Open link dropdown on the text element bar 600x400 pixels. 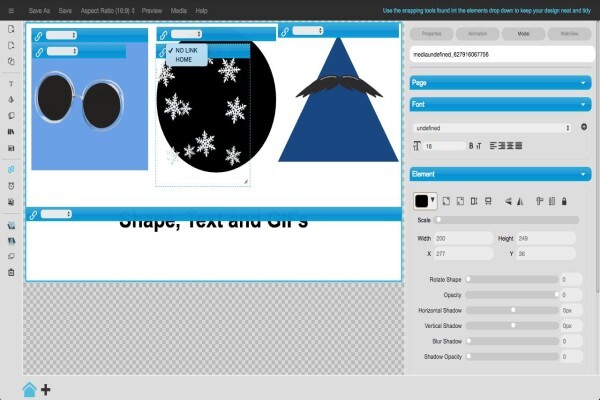point(56,214)
